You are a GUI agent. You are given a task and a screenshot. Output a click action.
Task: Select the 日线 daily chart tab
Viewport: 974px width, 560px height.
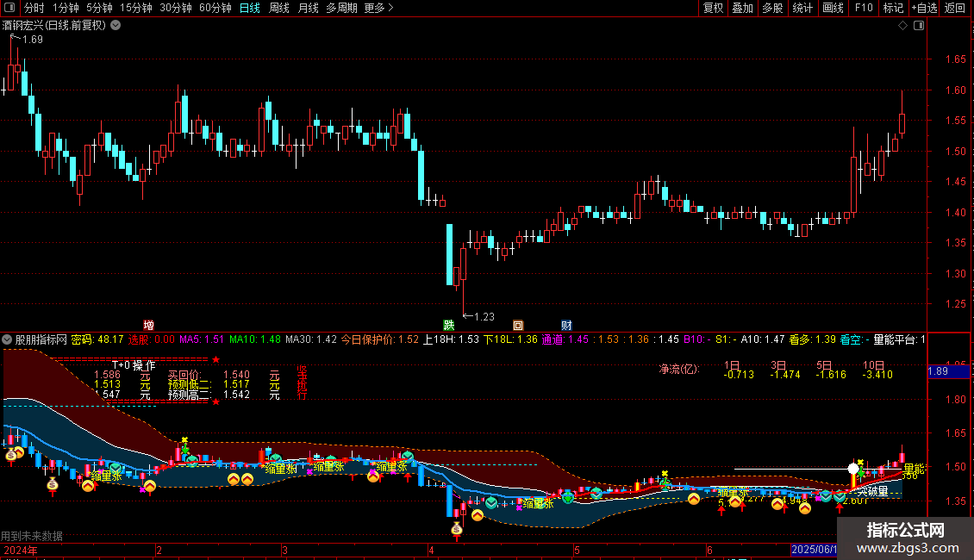click(x=250, y=8)
